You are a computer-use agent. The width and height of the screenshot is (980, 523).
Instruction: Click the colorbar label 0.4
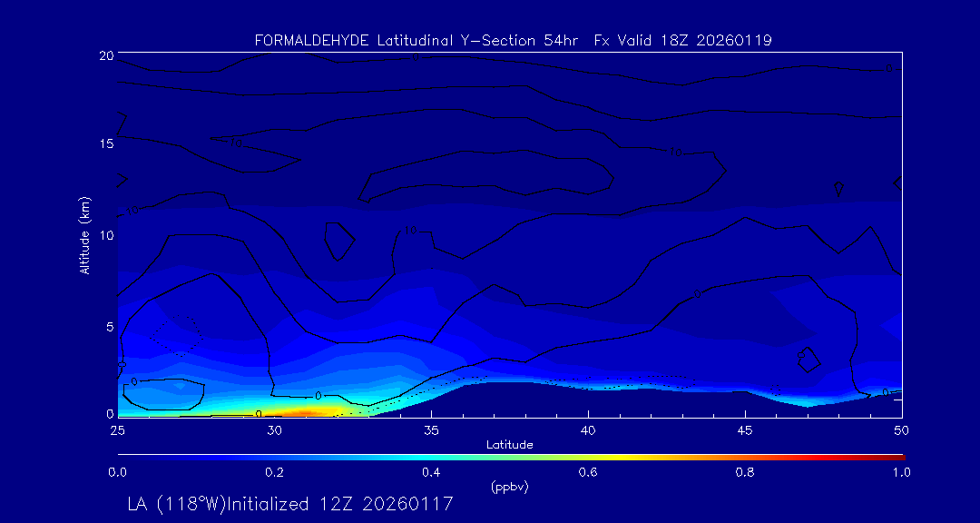coord(431,473)
